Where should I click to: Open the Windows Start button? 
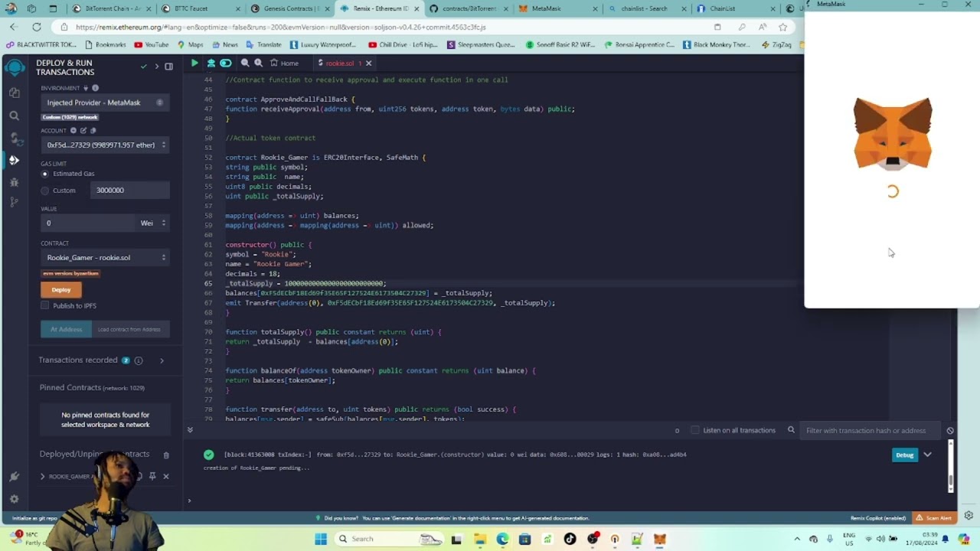(x=321, y=539)
